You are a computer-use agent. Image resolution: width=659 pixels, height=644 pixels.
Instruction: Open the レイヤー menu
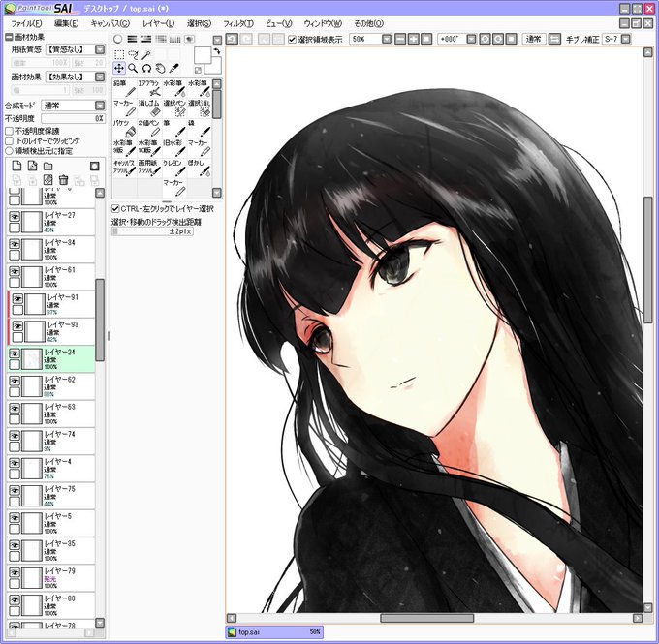[x=158, y=23]
